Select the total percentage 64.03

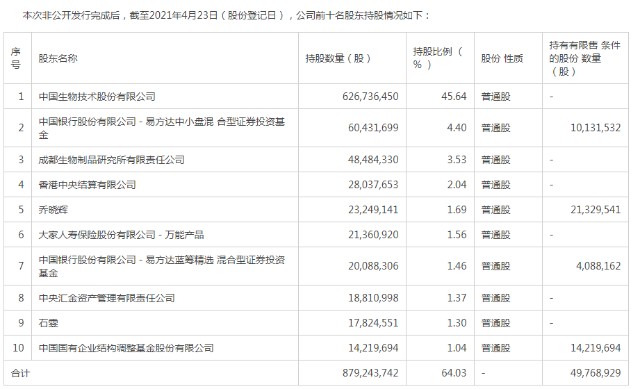[x=454, y=373]
